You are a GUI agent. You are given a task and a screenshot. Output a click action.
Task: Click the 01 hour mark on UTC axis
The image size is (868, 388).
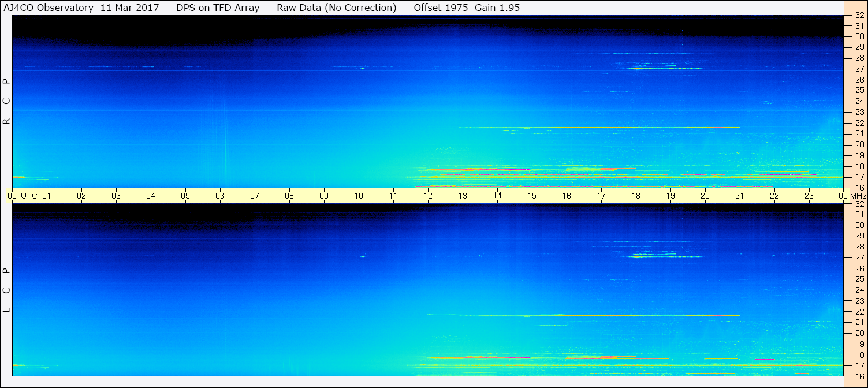47,196
